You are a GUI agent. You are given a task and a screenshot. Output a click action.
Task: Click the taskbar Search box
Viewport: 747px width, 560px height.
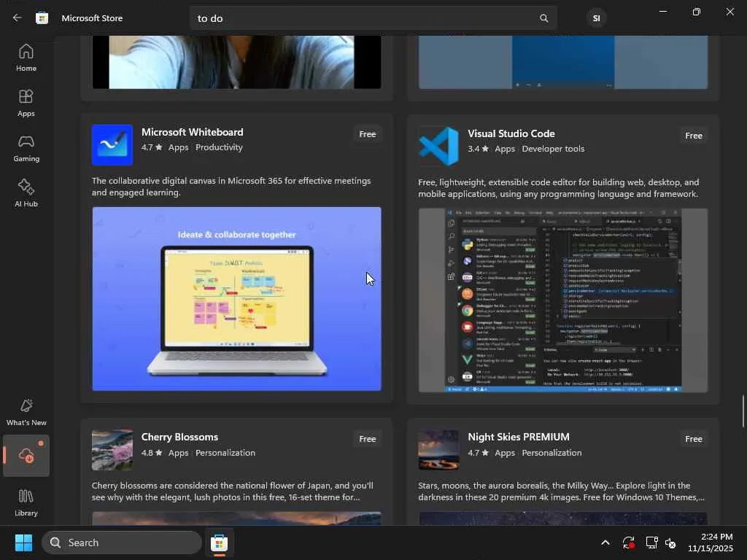[122, 542]
